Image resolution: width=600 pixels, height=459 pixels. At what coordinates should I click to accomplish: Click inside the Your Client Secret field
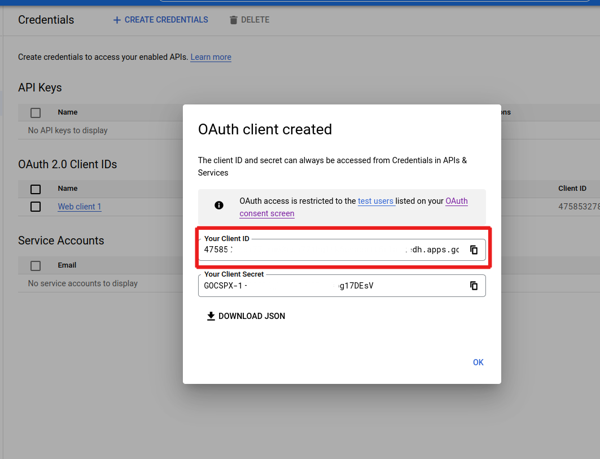tap(342, 286)
